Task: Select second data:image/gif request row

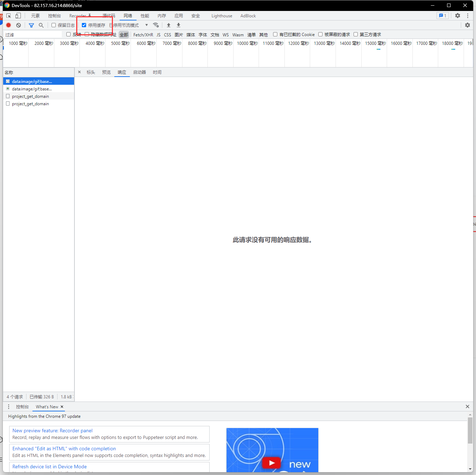Action: click(x=38, y=89)
